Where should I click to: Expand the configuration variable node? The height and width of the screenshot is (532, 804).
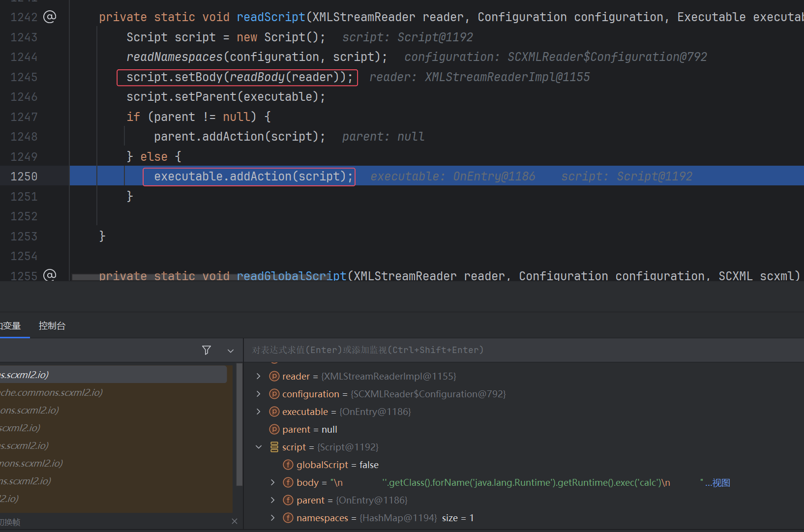pos(259,394)
